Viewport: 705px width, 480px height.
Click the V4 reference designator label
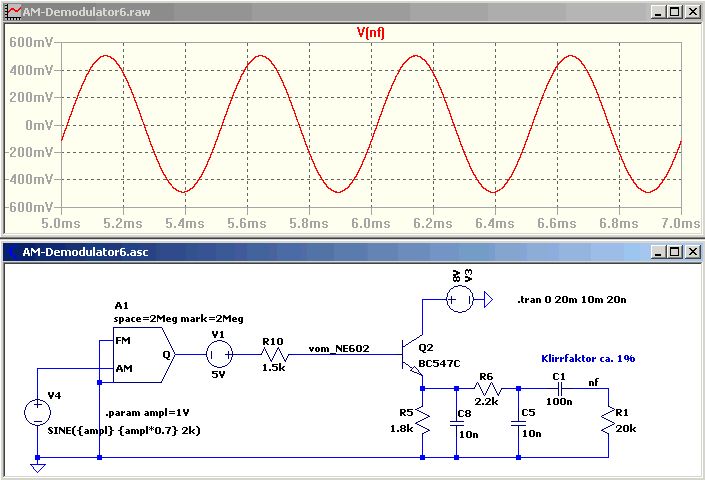coord(54,396)
